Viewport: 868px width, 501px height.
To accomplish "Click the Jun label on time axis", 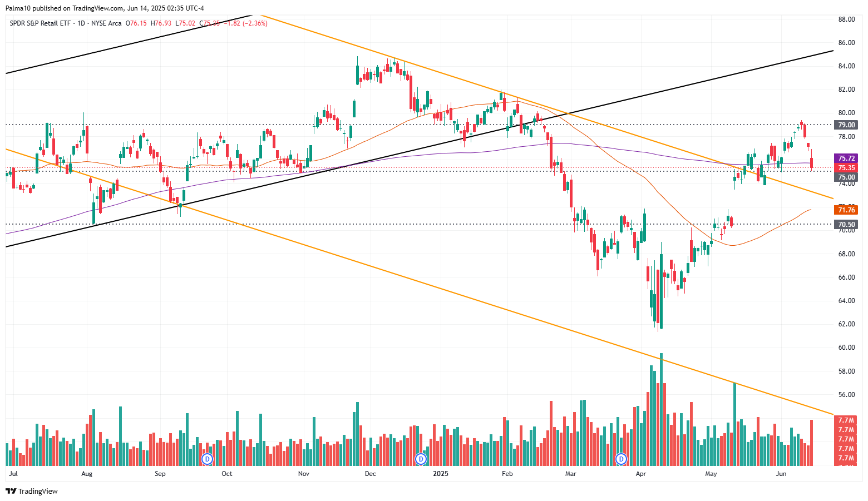I will click(781, 474).
